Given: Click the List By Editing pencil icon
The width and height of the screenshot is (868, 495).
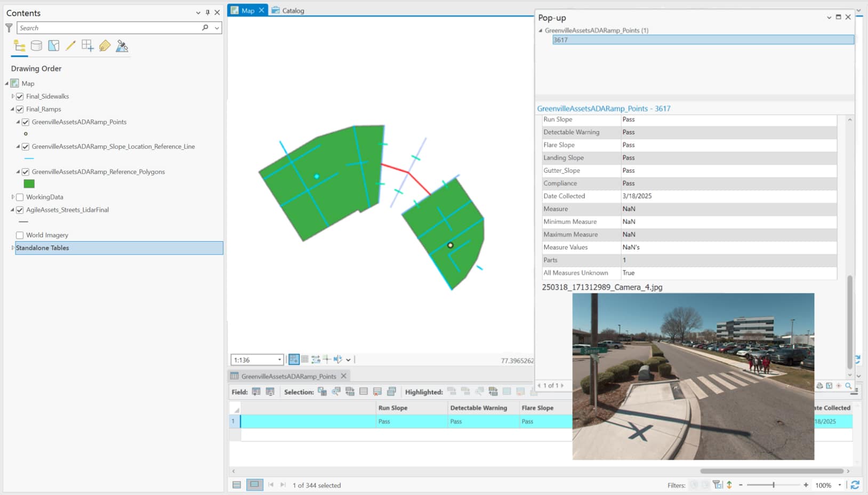Looking at the screenshot, I should [x=70, y=46].
